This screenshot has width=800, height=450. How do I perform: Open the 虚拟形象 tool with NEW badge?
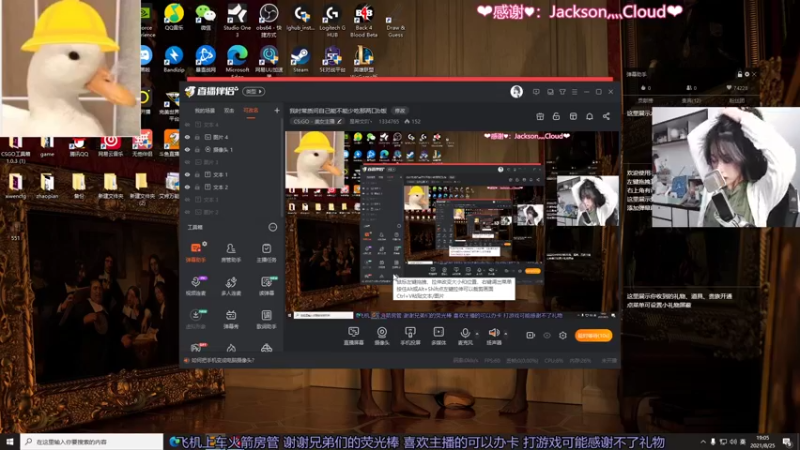(195, 319)
